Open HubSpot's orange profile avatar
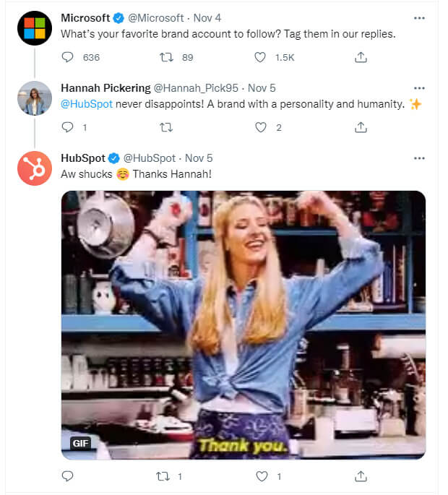The image size is (448, 495). click(x=34, y=168)
